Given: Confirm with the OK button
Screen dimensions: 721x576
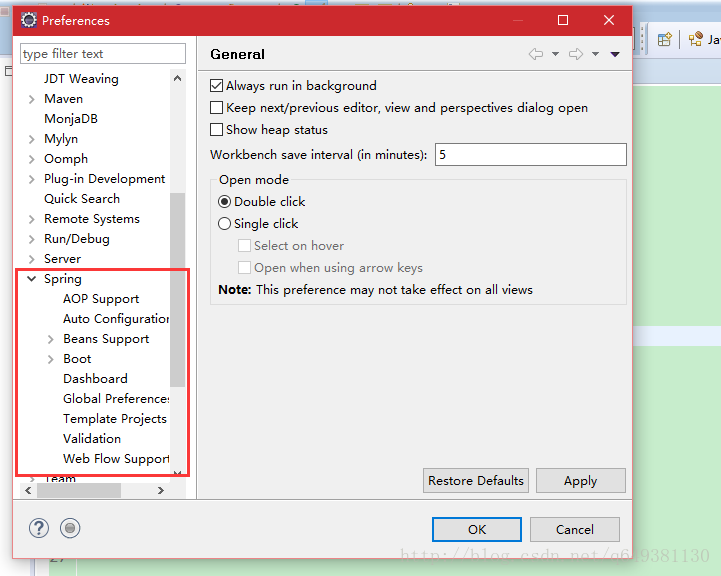Looking at the screenshot, I should (477, 530).
